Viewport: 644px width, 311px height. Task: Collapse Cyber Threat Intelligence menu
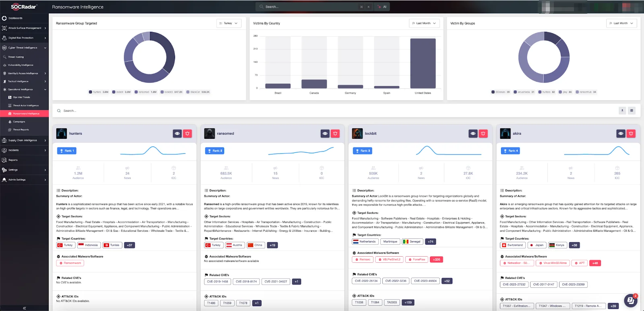point(24,48)
